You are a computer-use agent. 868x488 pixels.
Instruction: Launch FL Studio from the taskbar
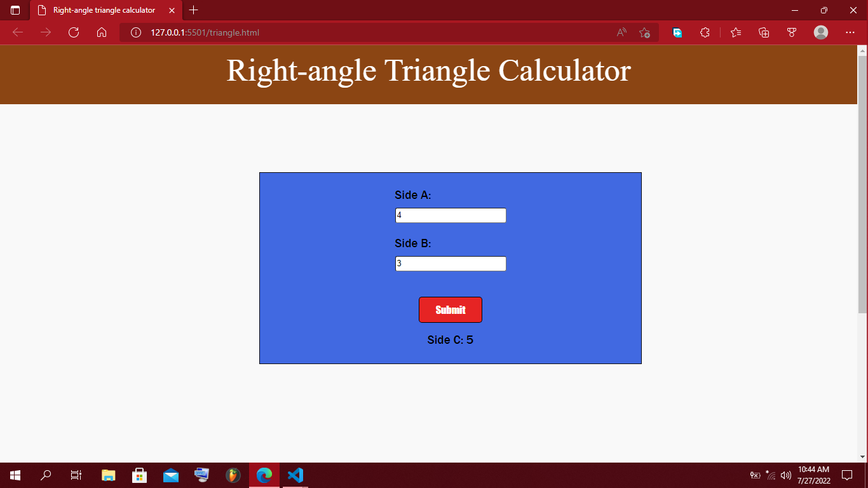233,475
